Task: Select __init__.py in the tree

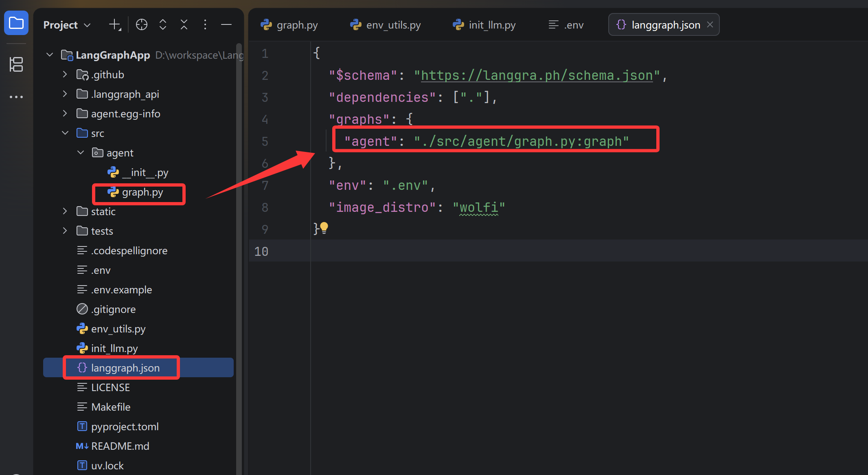Action: (x=138, y=172)
